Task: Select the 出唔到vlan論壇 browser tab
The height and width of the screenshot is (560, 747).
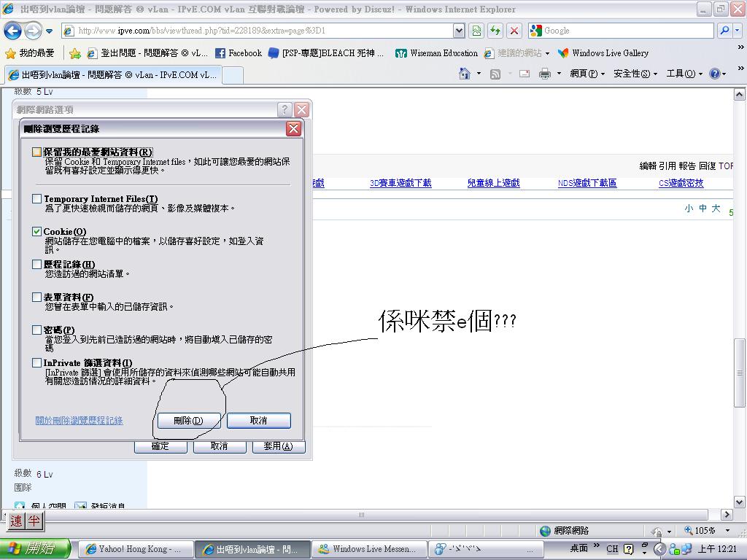Action: pos(113,75)
